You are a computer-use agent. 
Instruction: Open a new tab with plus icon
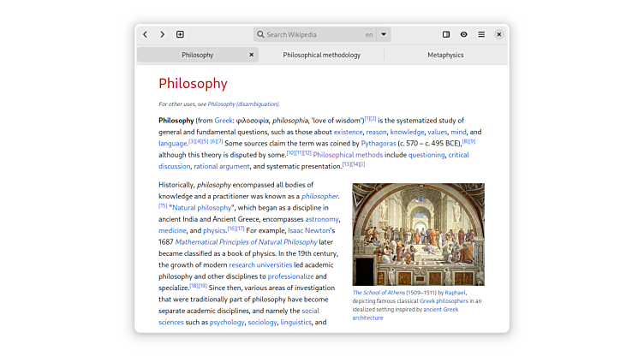click(180, 34)
